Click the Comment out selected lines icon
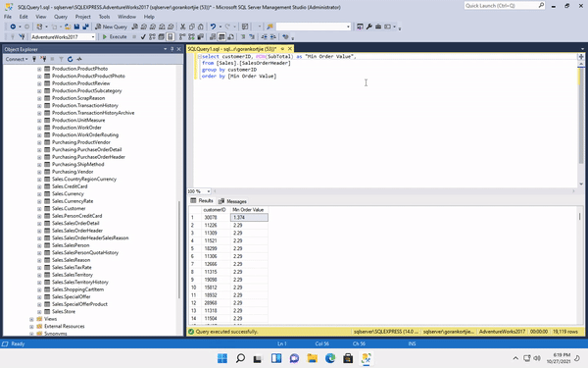 pos(243,37)
